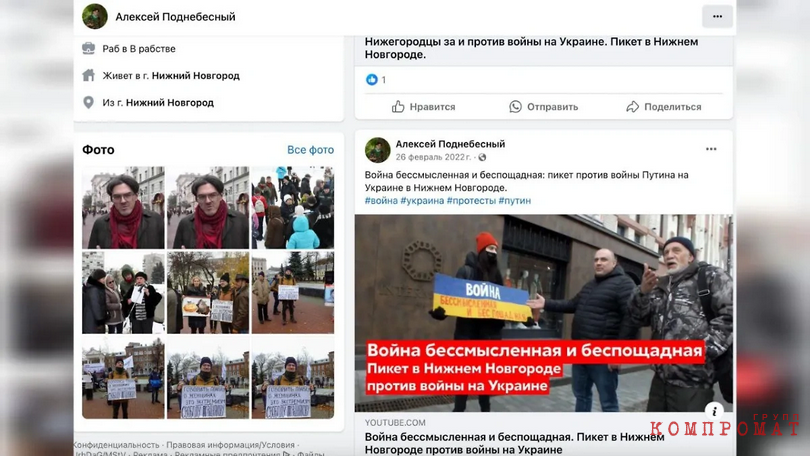The image size is (810, 456).
Task: Click the globe privacy icon near post date
Action: (x=482, y=157)
